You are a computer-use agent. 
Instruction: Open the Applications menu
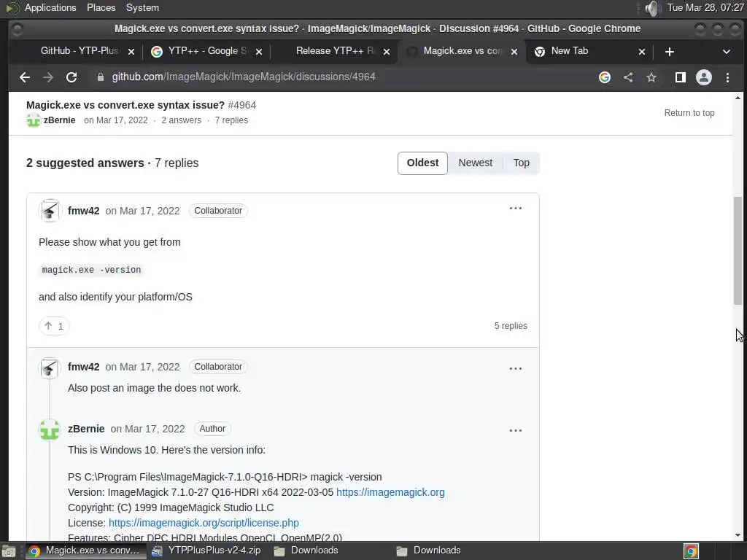[x=50, y=7]
